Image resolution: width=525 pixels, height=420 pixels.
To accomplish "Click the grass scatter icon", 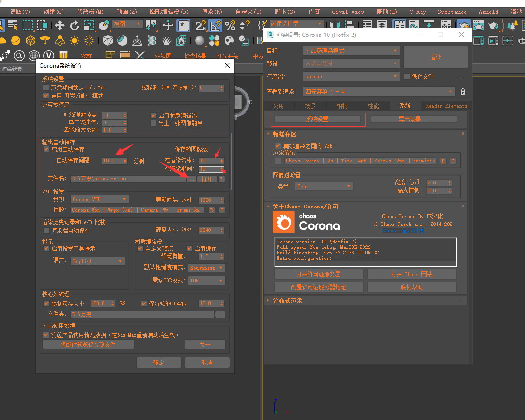I will 167,41.
